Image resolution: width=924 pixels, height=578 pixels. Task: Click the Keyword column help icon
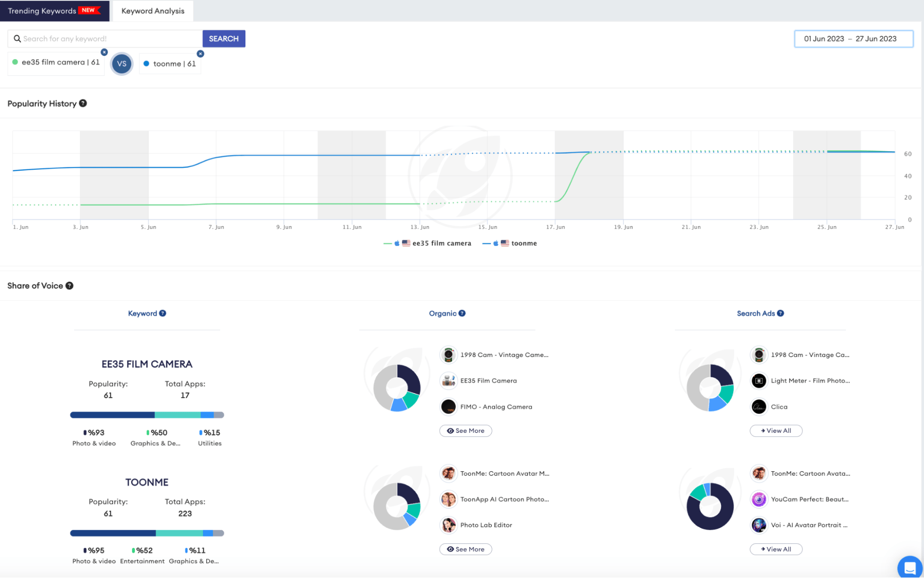click(163, 314)
